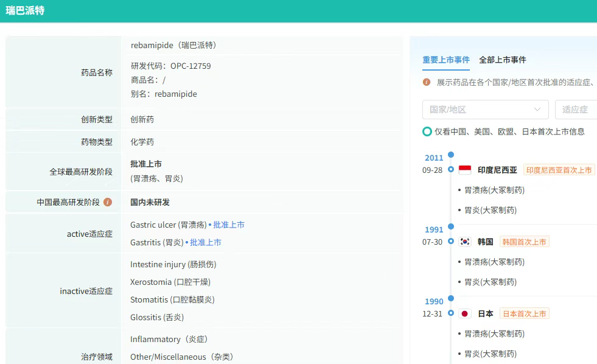Viewport: 597px width, 364px height.
Task: Click the 印度尼西亚首次上市 tag
Action: 559,170
